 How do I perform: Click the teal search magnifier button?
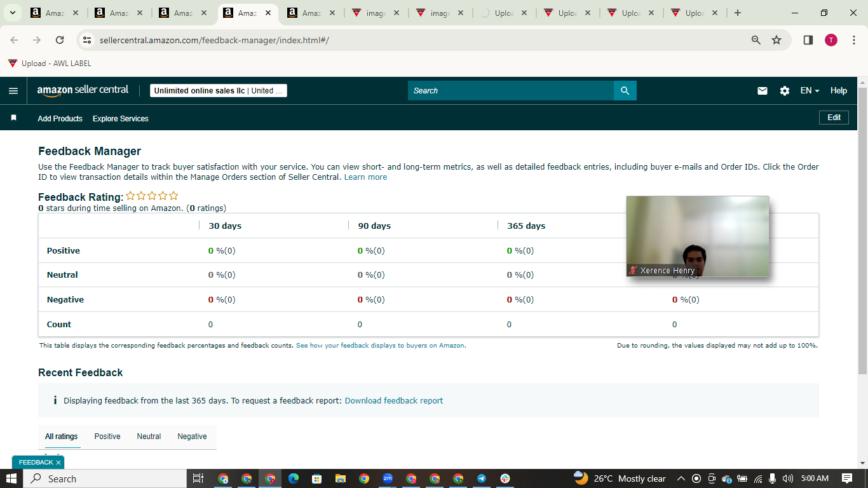click(x=625, y=91)
